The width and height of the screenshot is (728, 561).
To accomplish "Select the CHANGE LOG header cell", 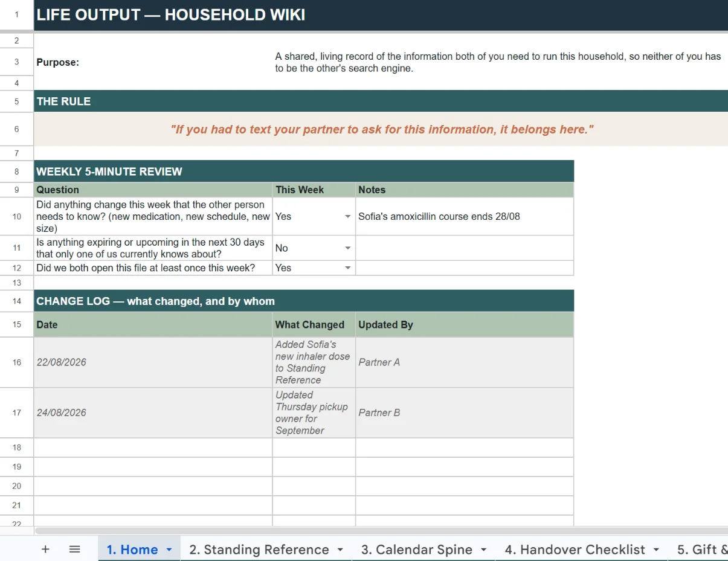I will (304, 301).
